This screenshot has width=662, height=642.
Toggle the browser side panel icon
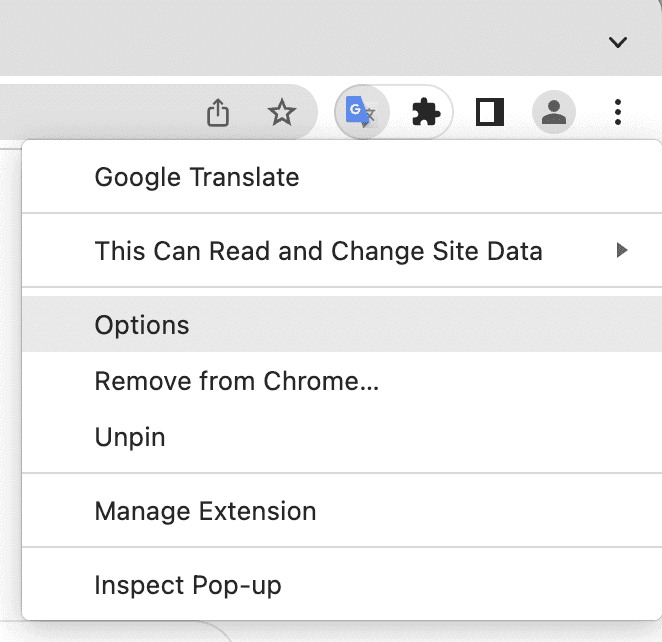(x=490, y=113)
